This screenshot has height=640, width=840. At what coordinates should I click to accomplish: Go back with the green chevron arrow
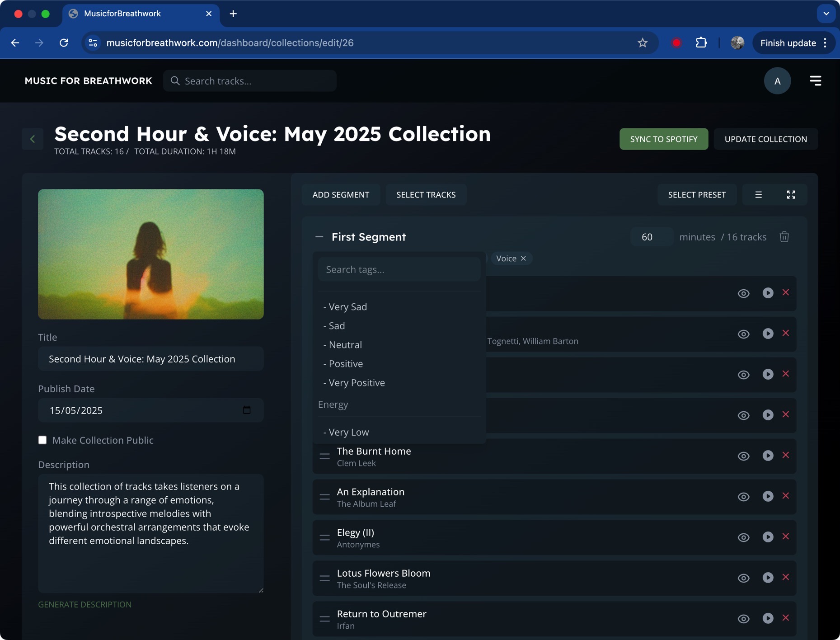point(33,139)
